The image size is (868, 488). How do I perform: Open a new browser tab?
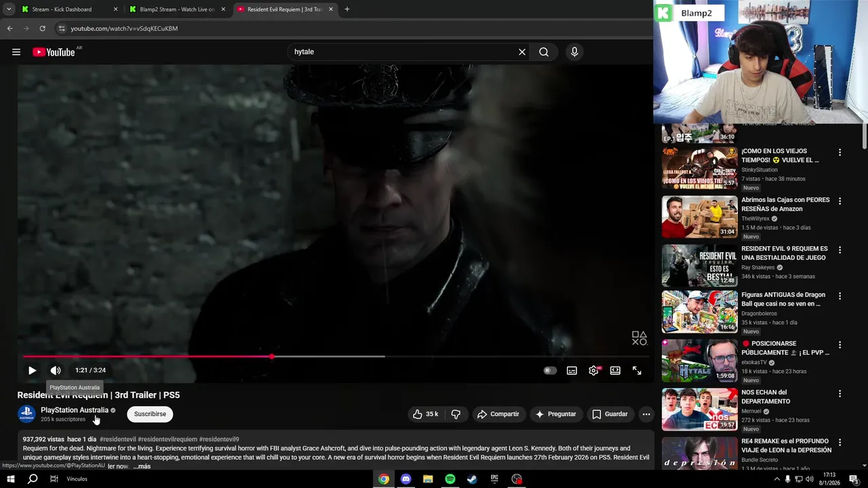click(x=347, y=9)
